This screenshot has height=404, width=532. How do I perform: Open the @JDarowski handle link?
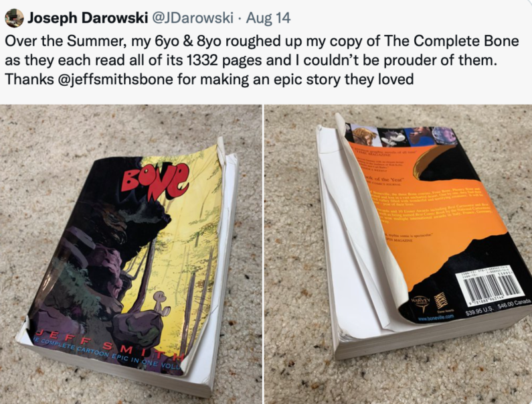pyautogui.click(x=193, y=17)
